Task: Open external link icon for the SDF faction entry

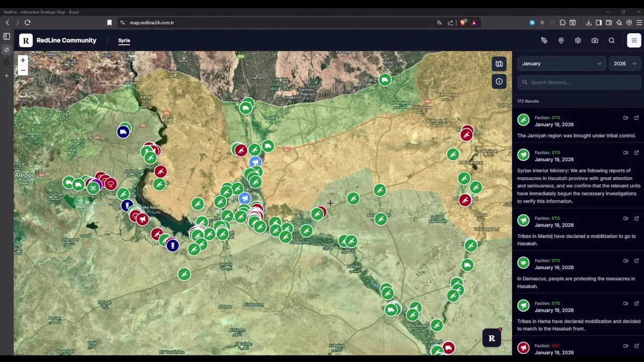Action: coord(636,346)
